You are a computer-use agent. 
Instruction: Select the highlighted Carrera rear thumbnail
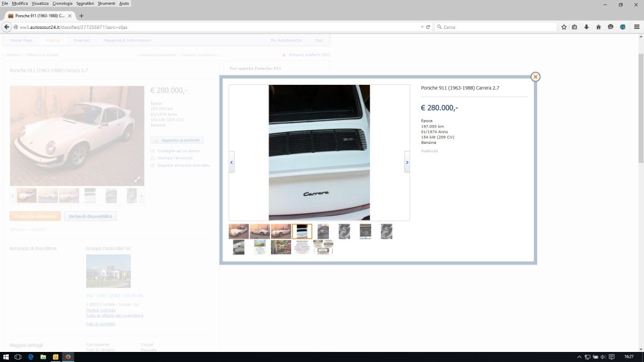(x=302, y=231)
